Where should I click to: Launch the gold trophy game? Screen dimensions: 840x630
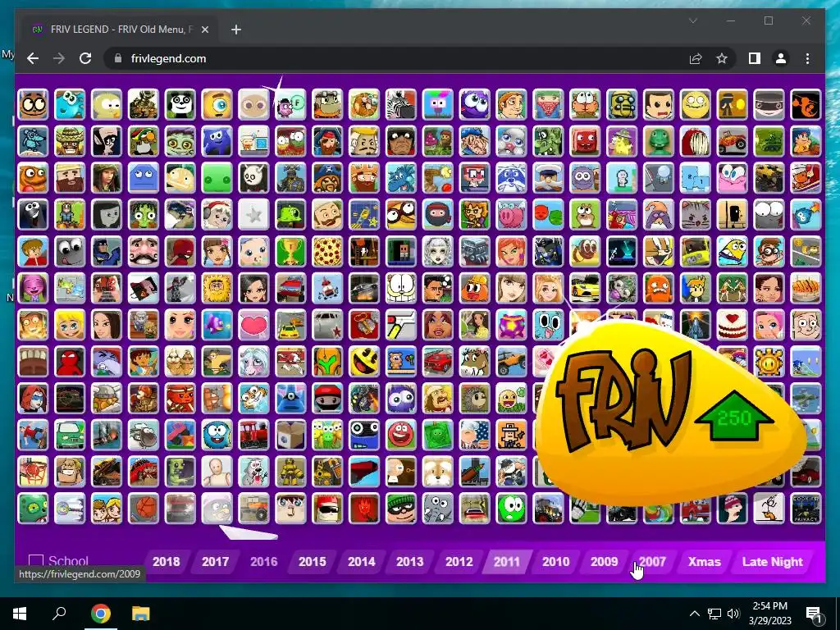click(290, 251)
